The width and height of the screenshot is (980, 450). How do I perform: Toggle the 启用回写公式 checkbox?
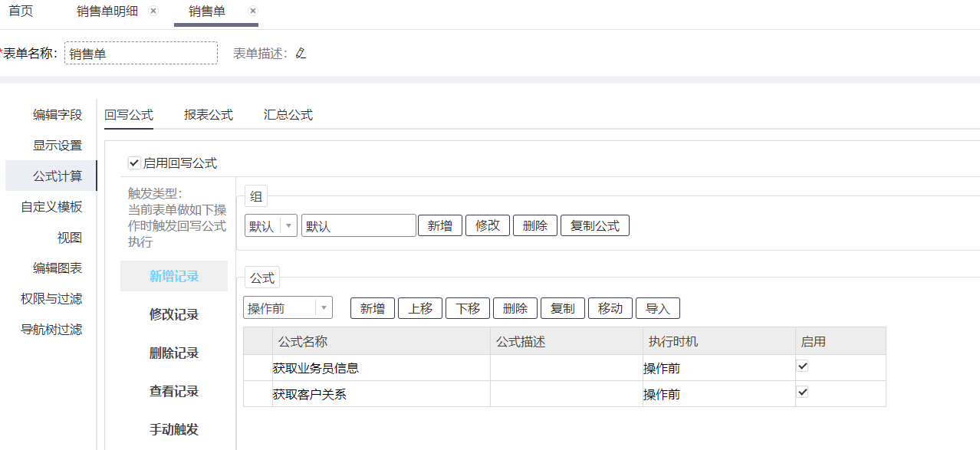point(134,163)
